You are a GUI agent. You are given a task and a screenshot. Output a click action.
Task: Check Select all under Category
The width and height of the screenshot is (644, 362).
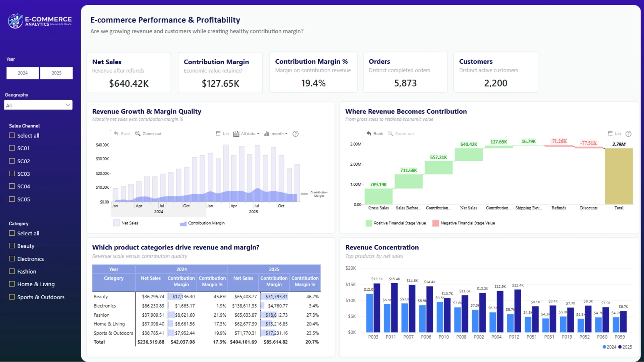pos(12,233)
